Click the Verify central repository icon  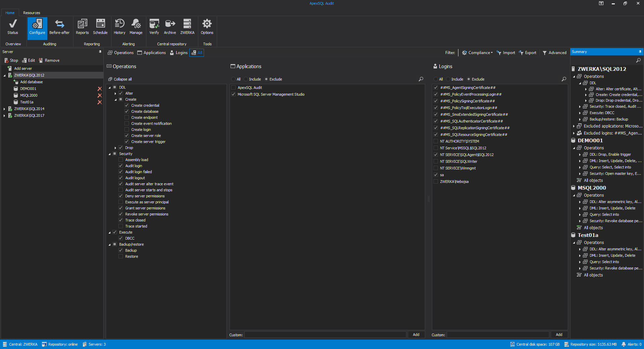[154, 27]
